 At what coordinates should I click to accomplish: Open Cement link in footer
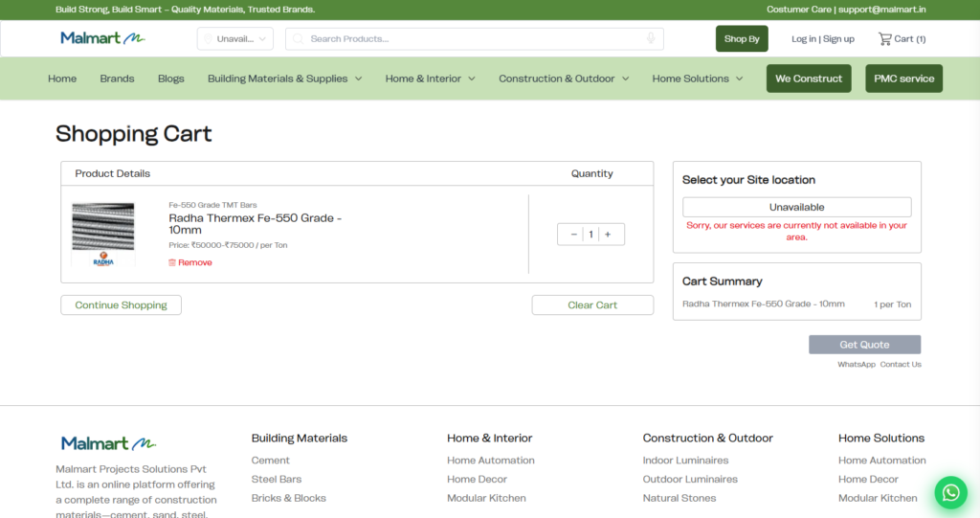pos(271,461)
